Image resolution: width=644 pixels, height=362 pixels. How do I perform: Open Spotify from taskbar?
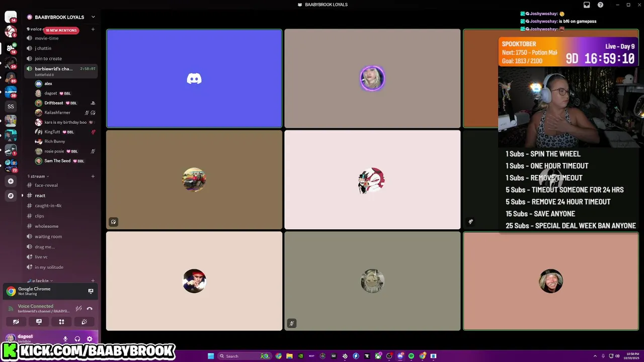tap(411, 356)
